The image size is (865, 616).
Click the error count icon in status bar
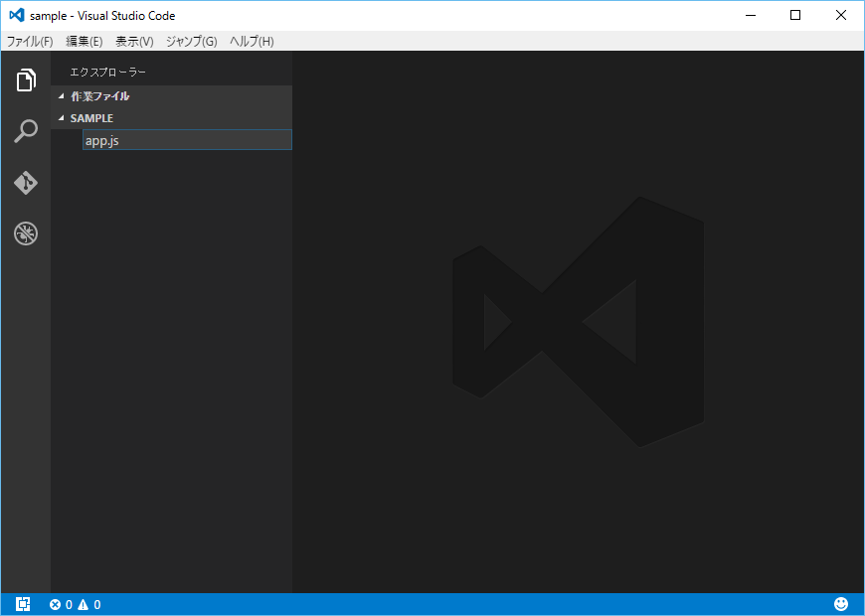point(55,604)
